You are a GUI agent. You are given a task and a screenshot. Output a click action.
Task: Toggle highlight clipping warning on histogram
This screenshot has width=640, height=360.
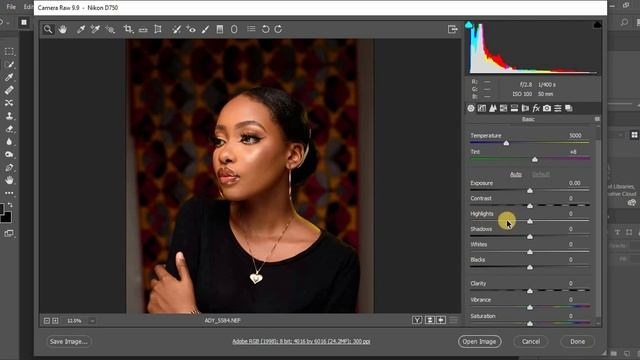coord(597,24)
